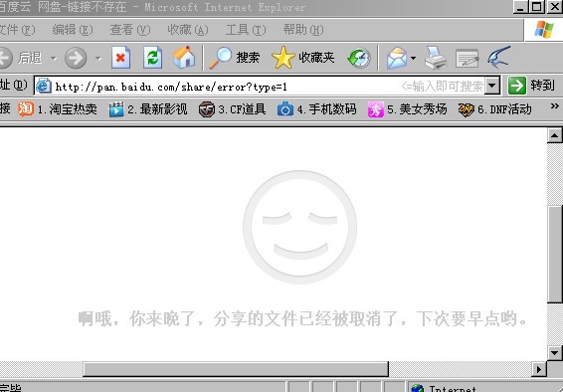Click the IE page icon in address bar
The width and height of the screenshot is (563, 392).
tap(44, 87)
